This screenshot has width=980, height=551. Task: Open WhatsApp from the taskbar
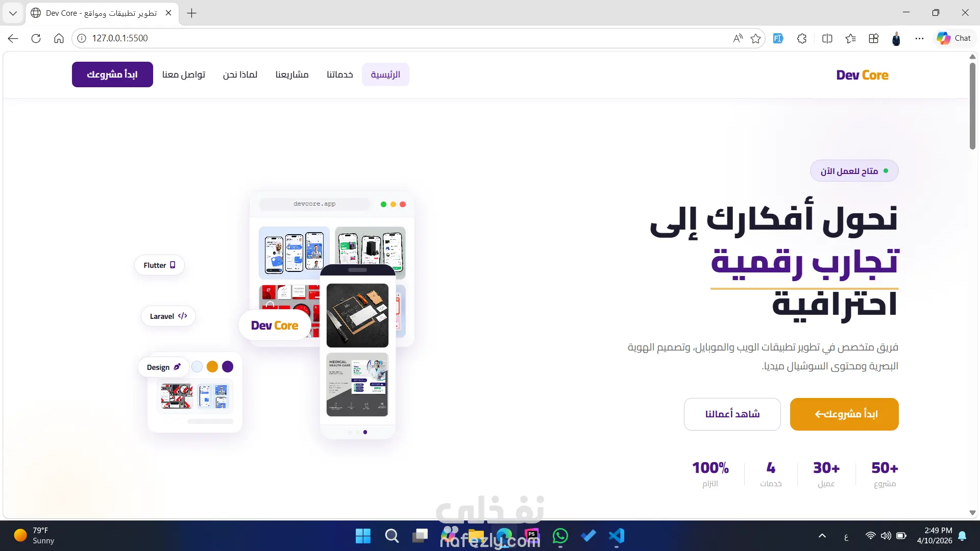coord(560,536)
